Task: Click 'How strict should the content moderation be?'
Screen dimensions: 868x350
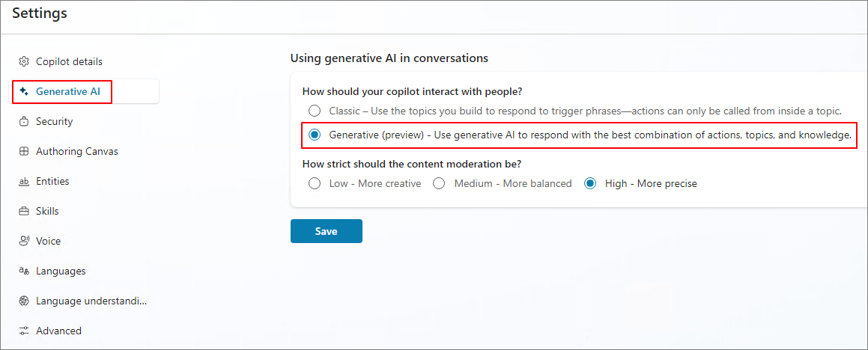Action: [x=413, y=165]
